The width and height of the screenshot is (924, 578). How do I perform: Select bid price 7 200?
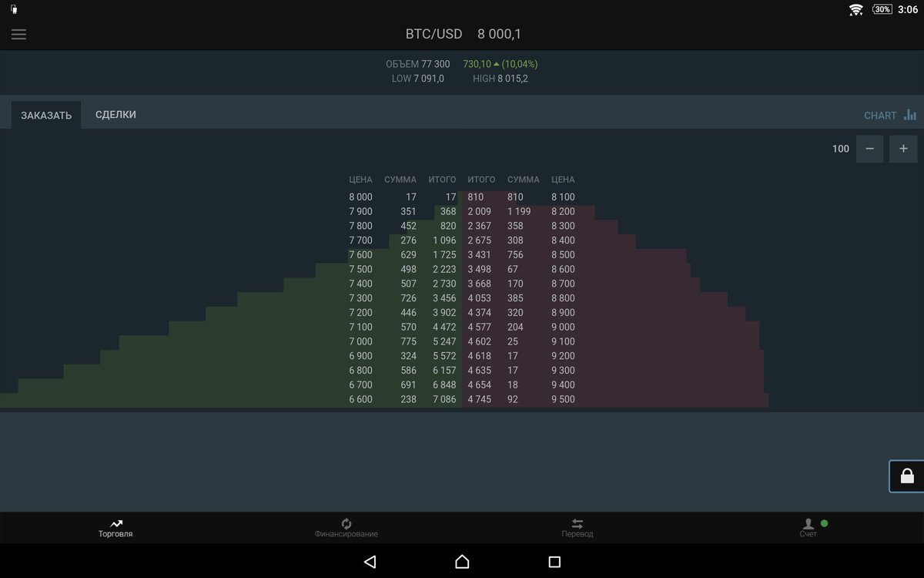(360, 313)
